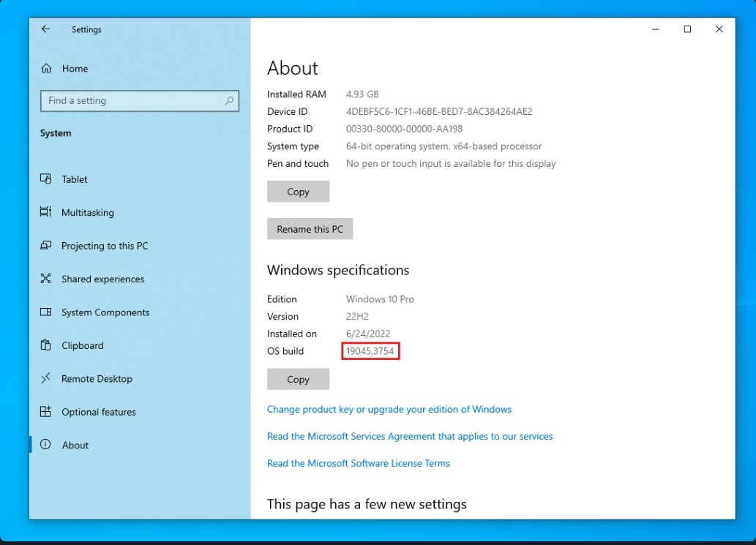Click the Home house icon

pyautogui.click(x=46, y=69)
